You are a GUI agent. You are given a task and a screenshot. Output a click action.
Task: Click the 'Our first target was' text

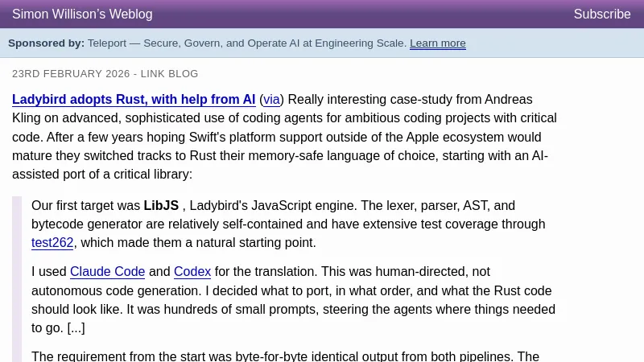[x=86, y=206]
